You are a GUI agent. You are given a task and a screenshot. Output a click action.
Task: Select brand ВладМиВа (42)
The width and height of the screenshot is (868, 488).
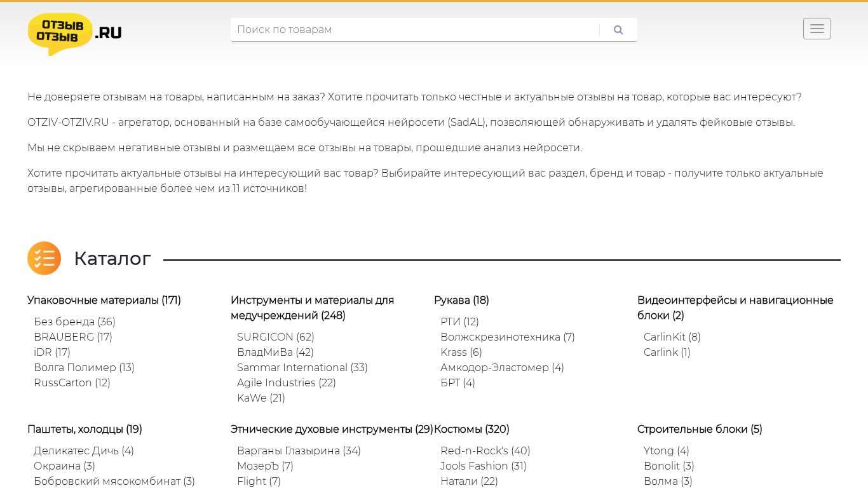pyautogui.click(x=275, y=352)
